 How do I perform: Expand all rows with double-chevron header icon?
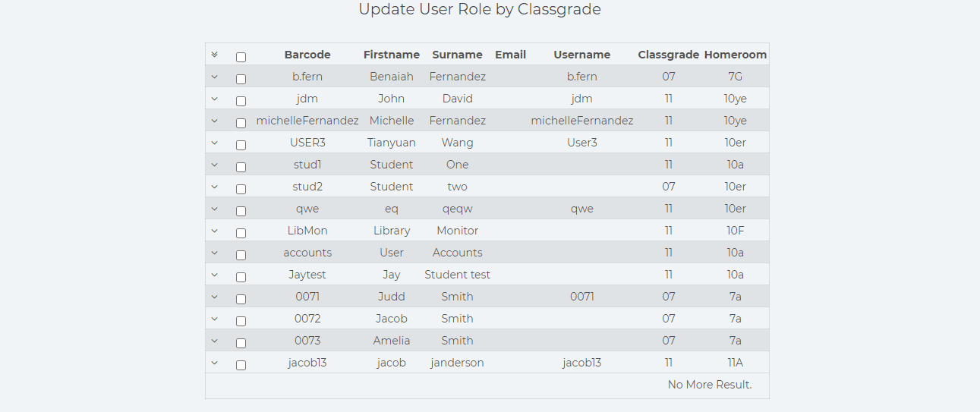(214, 55)
